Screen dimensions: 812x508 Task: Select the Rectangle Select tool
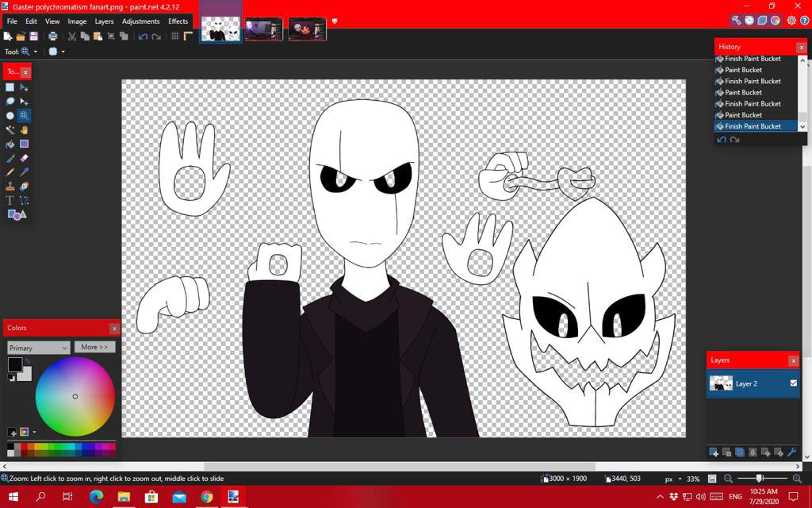tap(10, 87)
